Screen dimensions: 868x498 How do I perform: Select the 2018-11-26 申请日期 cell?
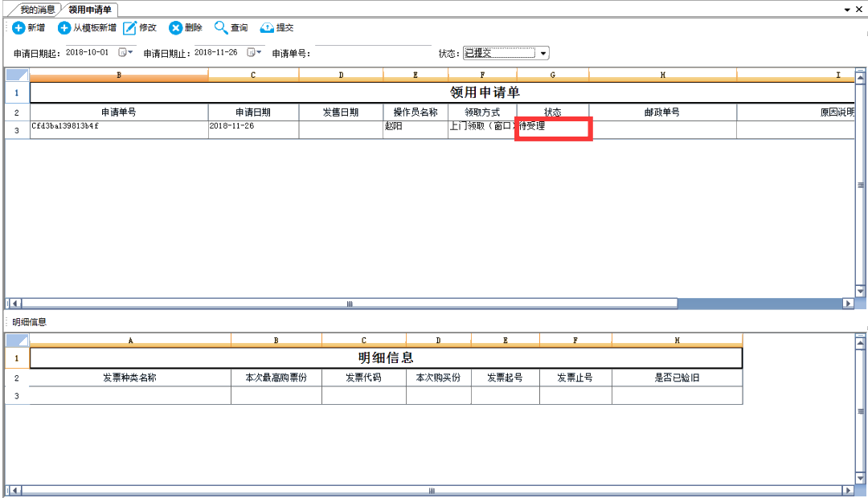[x=253, y=130]
